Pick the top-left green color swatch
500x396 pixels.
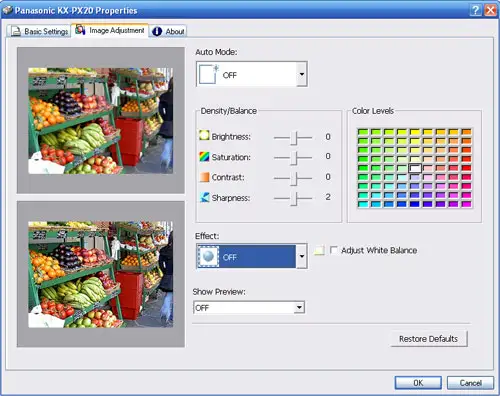point(363,132)
